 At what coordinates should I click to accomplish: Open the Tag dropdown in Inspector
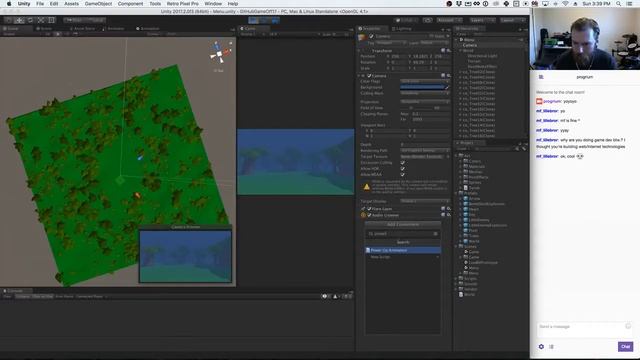point(390,42)
